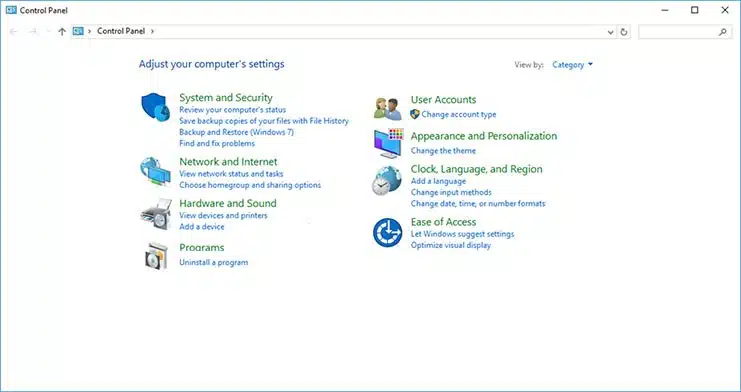Screen dimensions: 741x392
Task: Click the Control Panel icon in address bar
Action: [78, 31]
